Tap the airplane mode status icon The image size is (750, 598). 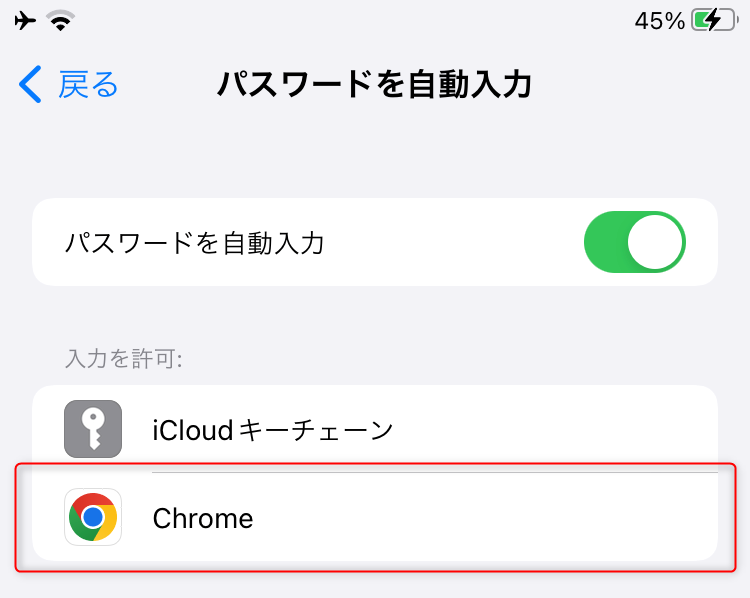tap(25, 21)
